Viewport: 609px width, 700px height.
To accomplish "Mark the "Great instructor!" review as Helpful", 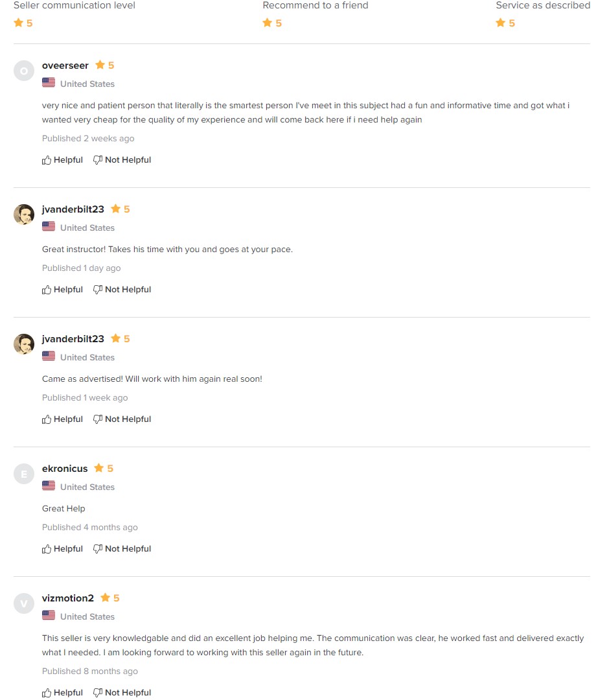I will pyautogui.click(x=63, y=290).
